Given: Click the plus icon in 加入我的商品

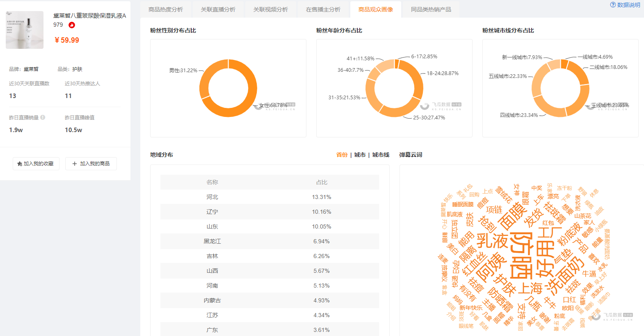Looking at the screenshot, I should [75, 164].
